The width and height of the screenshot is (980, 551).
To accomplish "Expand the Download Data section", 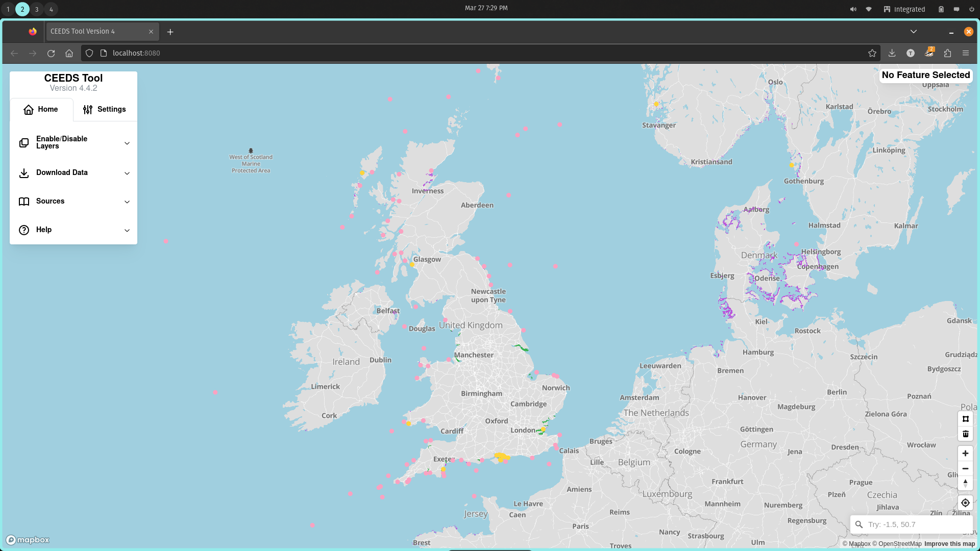I will point(73,172).
